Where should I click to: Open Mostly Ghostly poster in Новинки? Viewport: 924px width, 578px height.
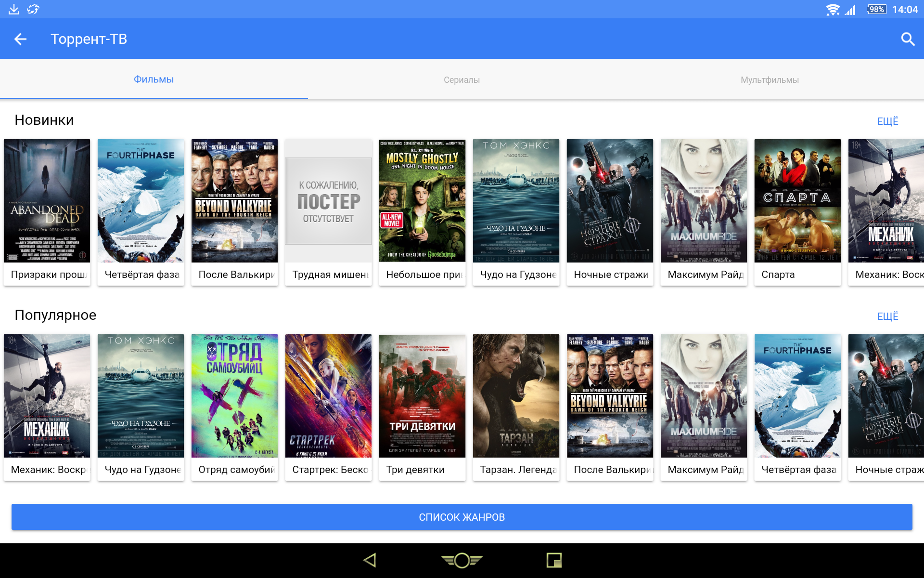click(422, 201)
